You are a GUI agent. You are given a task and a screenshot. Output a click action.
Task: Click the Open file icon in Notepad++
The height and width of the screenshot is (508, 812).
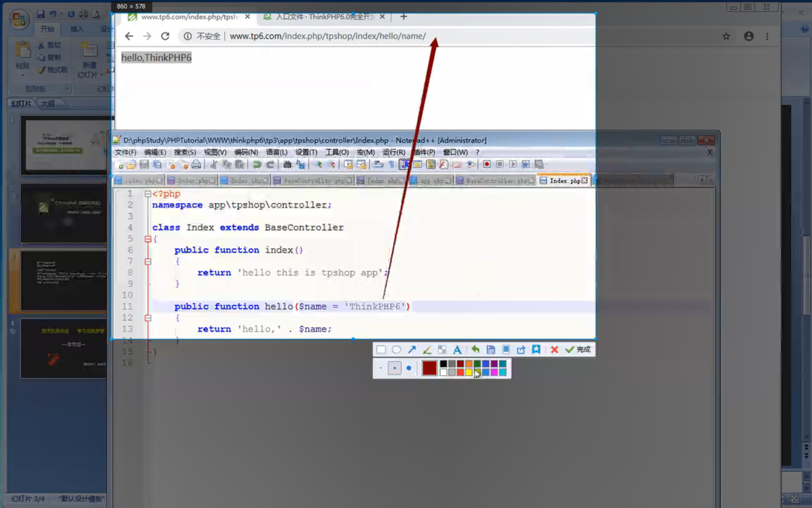(131, 164)
